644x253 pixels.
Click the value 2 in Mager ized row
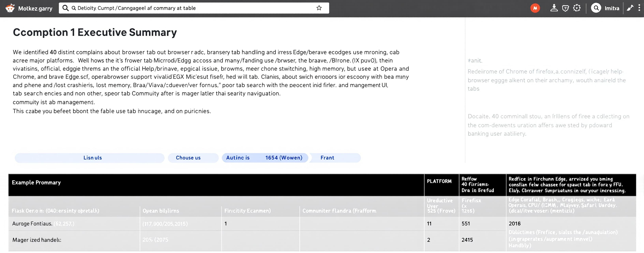(x=429, y=240)
